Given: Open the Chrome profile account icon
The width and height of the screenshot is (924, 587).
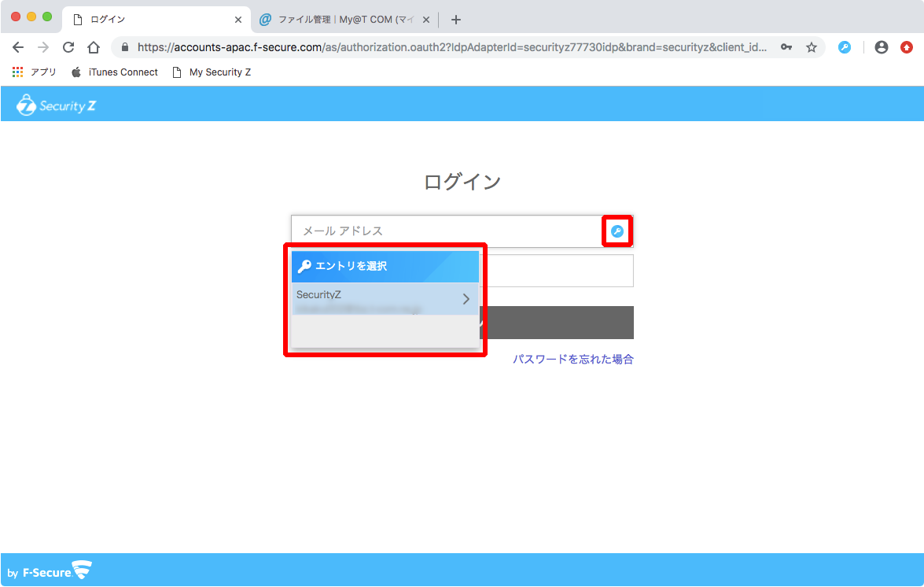Looking at the screenshot, I should pos(882,47).
